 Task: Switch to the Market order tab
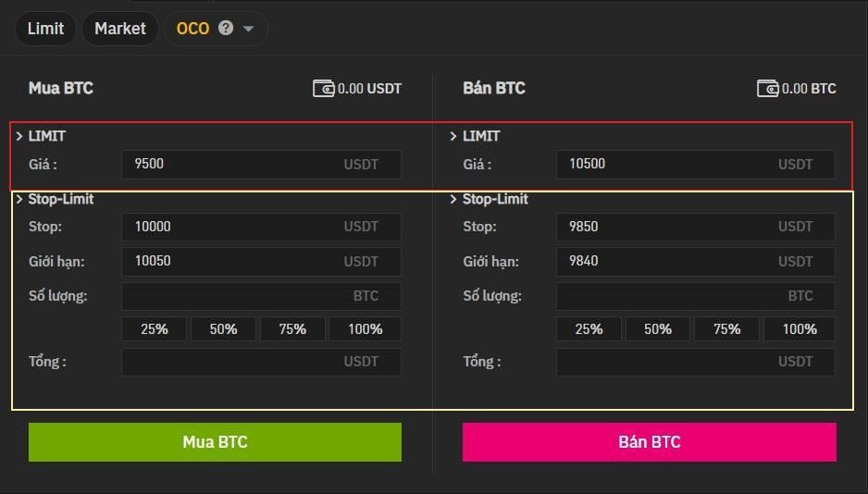[x=120, y=28]
